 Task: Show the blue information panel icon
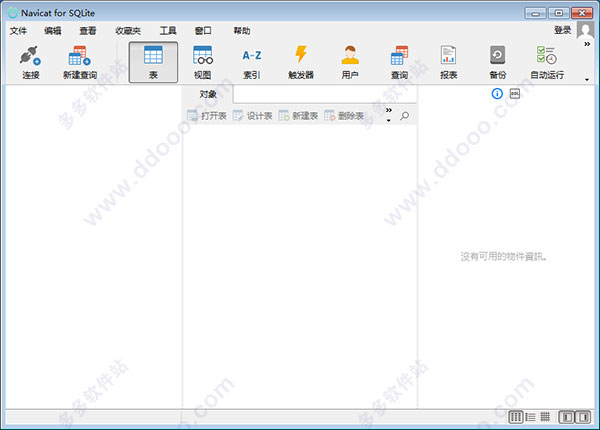click(x=497, y=93)
